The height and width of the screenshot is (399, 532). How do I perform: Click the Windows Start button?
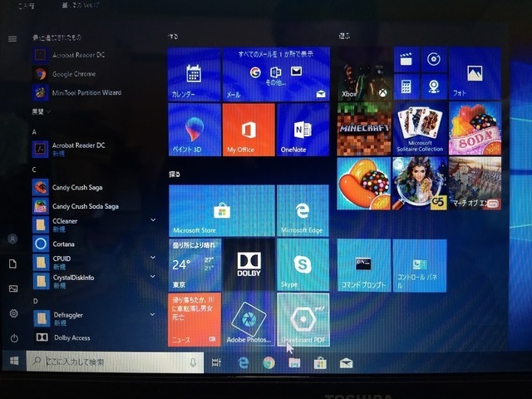14,361
